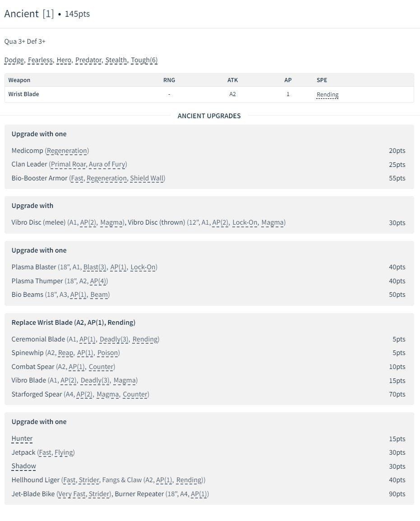Open the Blast(3) rule on Plasma Blaster
Screen dimensions: 420x521
[95, 267]
